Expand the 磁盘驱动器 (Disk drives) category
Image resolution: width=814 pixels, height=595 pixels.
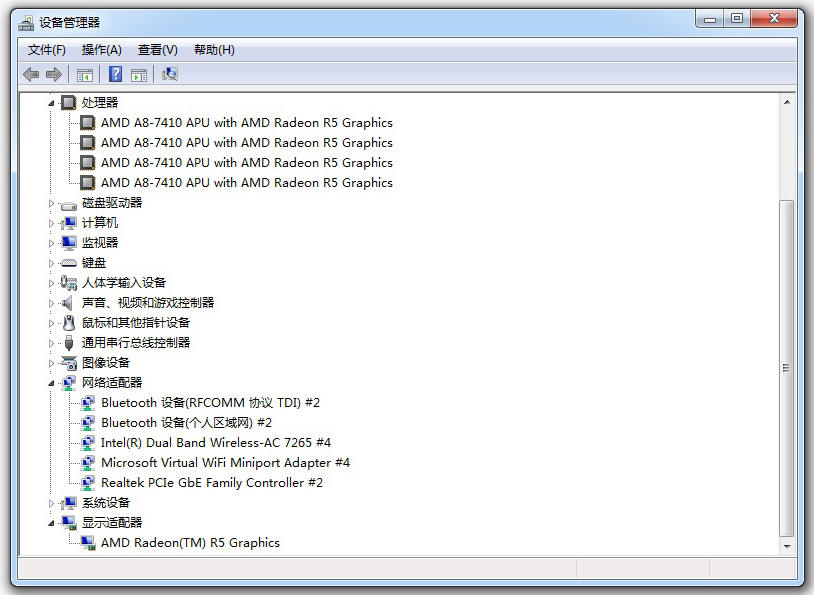(x=52, y=203)
